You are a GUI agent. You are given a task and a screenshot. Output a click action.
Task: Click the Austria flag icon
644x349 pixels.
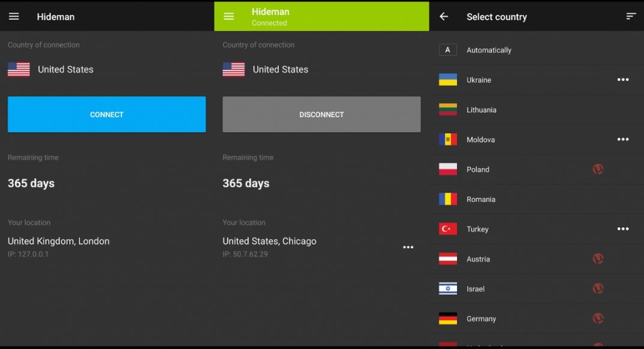pos(448,259)
